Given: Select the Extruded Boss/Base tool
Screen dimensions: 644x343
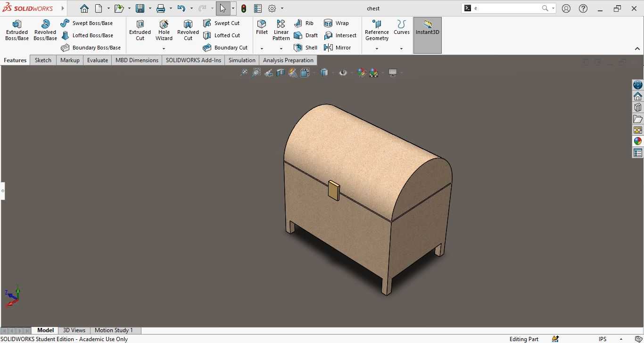Looking at the screenshot, I should pos(17,30).
